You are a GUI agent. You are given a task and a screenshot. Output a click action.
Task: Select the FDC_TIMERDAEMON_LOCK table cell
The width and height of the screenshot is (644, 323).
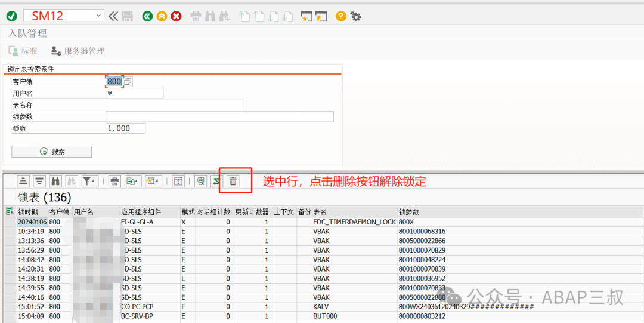click(354, 222)
